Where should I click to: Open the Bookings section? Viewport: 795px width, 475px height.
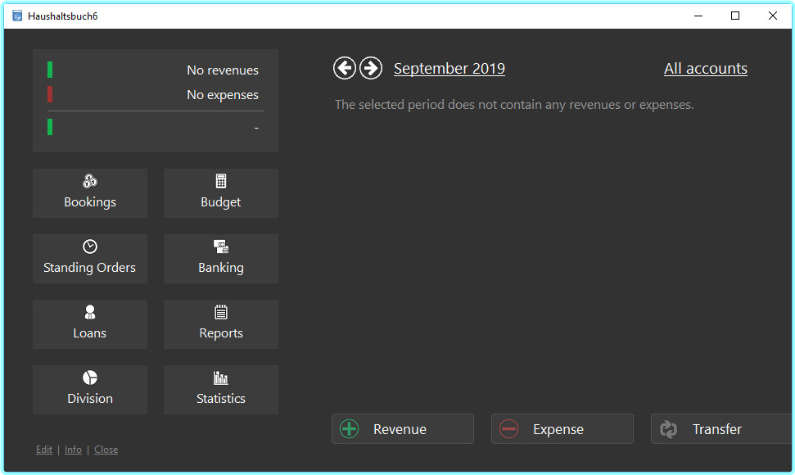tap(90, 193)
